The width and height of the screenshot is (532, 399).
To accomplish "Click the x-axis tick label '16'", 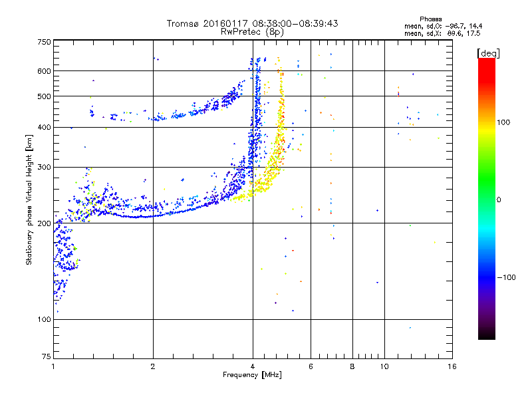I will 452,366.
